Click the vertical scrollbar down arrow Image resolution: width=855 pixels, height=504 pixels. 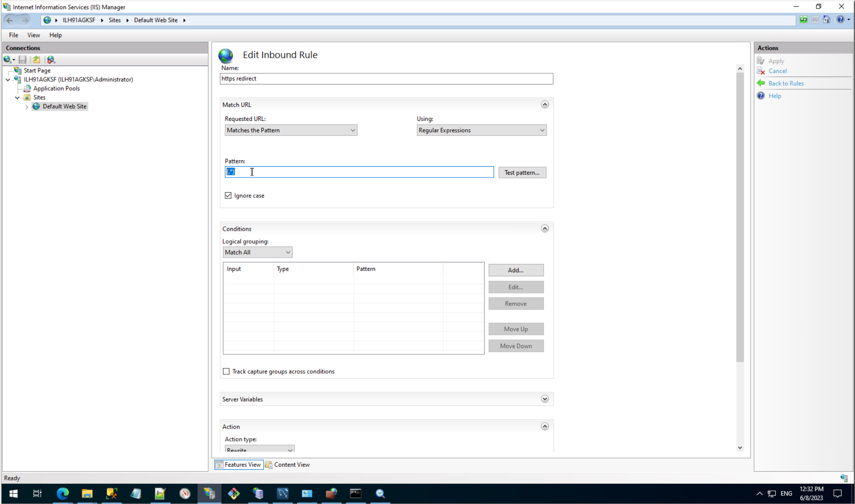point(740,448)
